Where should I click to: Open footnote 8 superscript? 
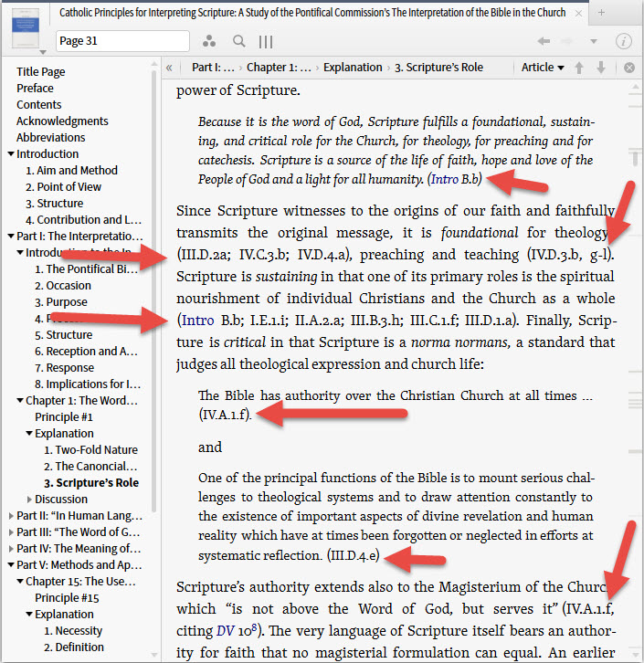pos(254,626)
